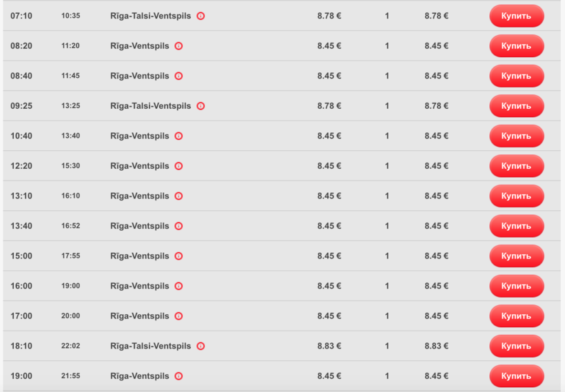565x392 pixels.
Task: Click info icon on 16:00 departure row
Action: (178, 286)
